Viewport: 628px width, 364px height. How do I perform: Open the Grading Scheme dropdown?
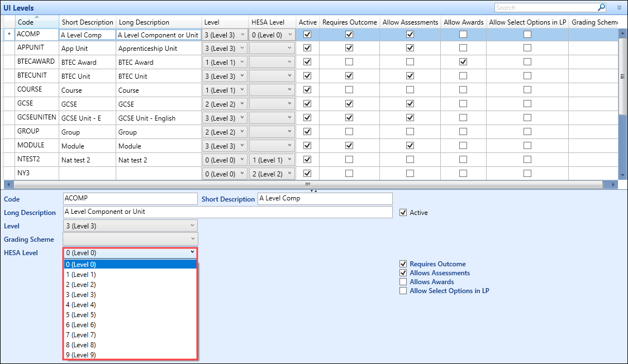point(193,239)
